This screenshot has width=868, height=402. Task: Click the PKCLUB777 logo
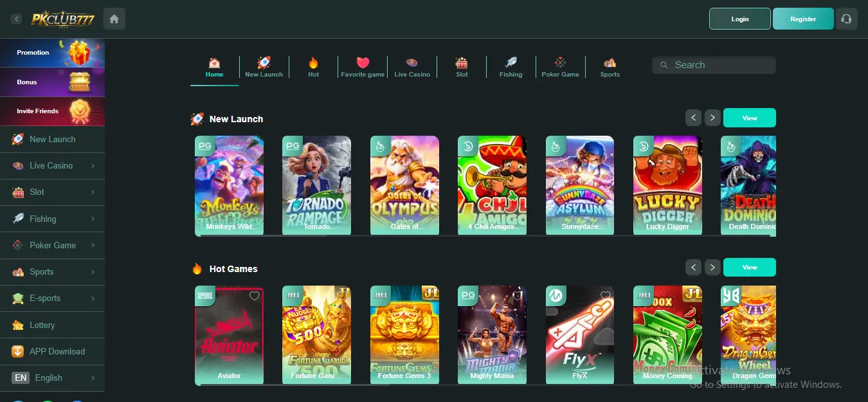coord(63,19)
